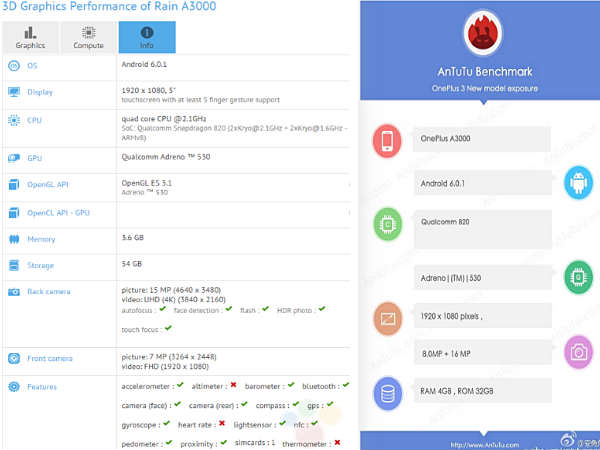This screenshot has height=450, width=600.
Task: Click the red phone icon beside OnePlus A3000
Action: [387, 141]
